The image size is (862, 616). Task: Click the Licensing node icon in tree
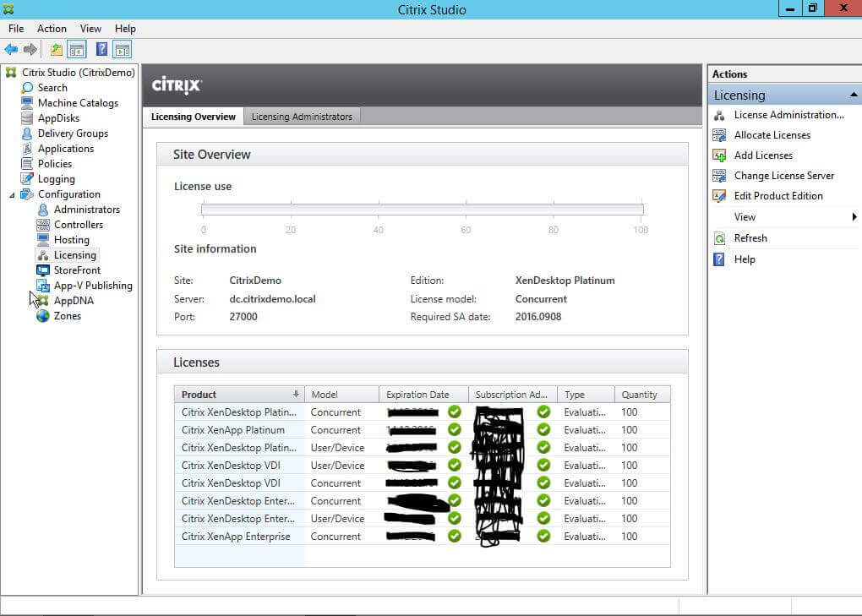43,255
